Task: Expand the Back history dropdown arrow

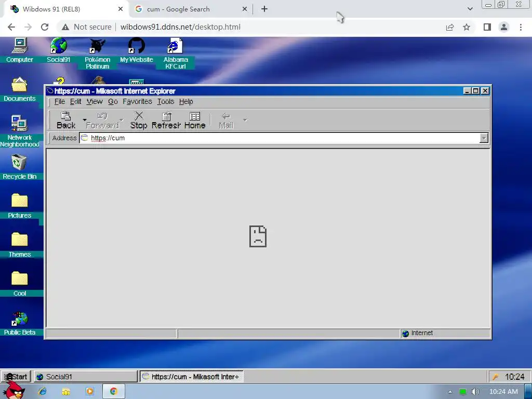Action: [84, 120]
